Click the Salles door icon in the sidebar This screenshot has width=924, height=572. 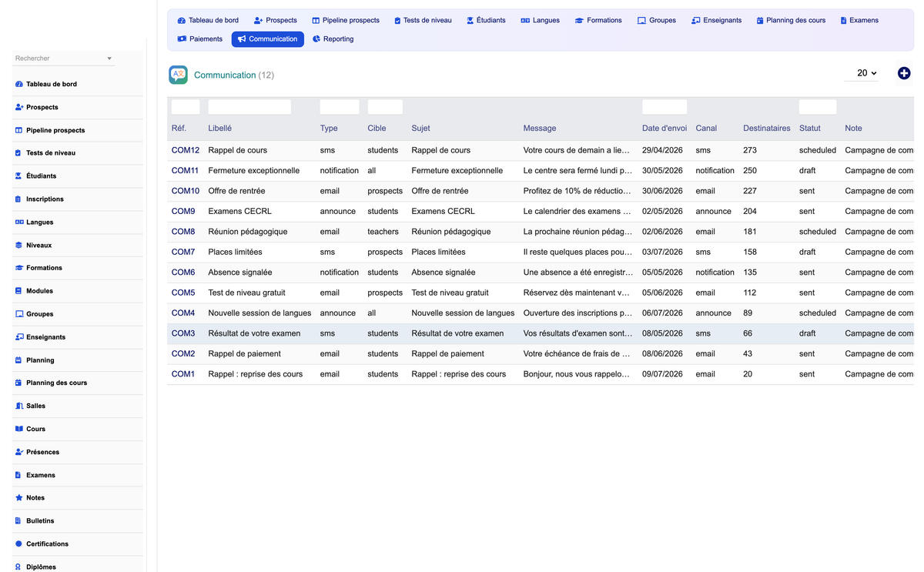19,406
